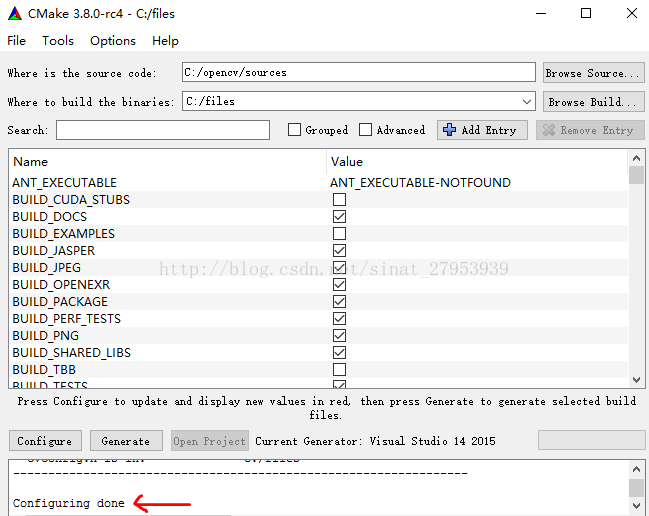Click Browse Build button
This screenshot has height=516, width=649.
coord(594,102)
